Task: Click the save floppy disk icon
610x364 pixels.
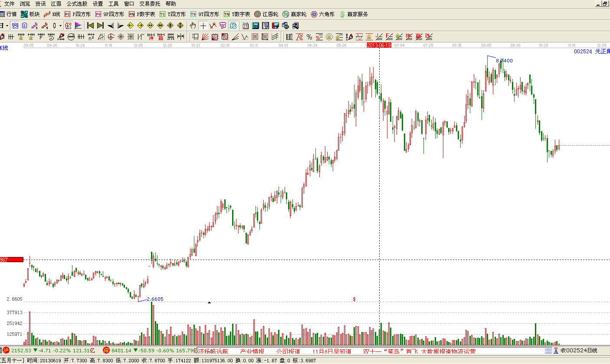Action: click(275, 26)
